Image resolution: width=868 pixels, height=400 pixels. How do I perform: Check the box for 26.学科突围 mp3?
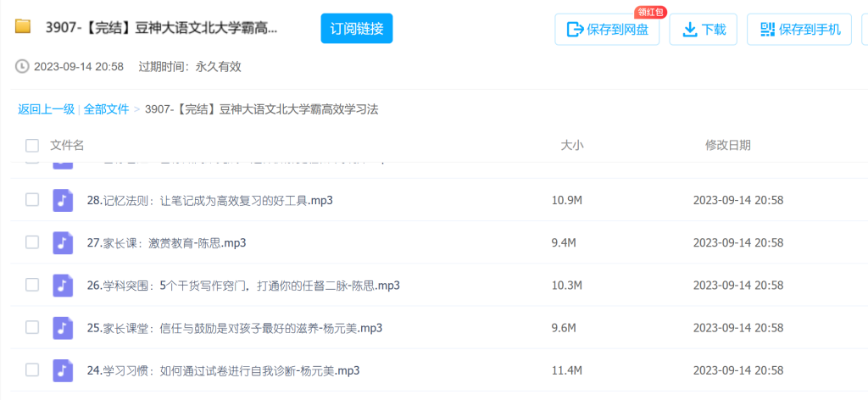[x=32, y=285]
